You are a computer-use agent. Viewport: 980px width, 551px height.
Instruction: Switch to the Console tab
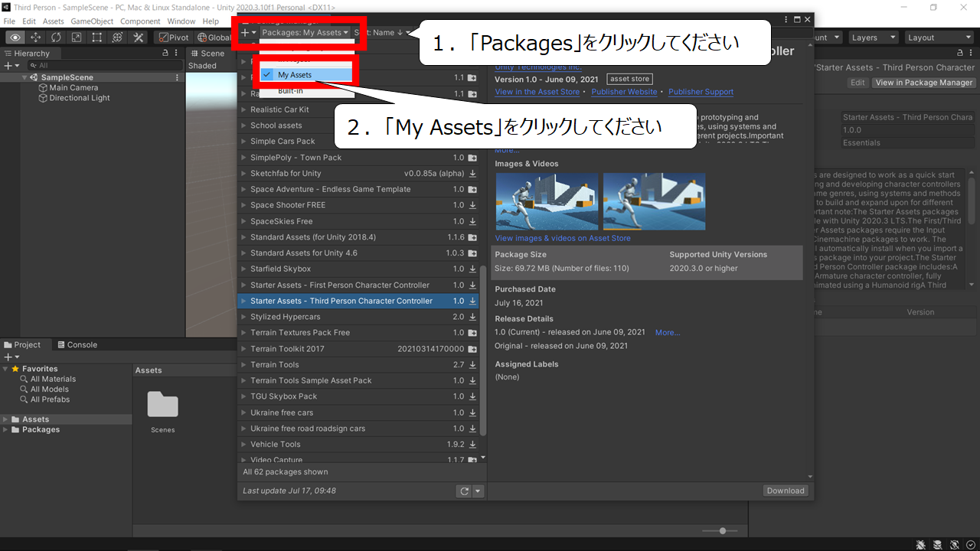click(x=76, y=344)
